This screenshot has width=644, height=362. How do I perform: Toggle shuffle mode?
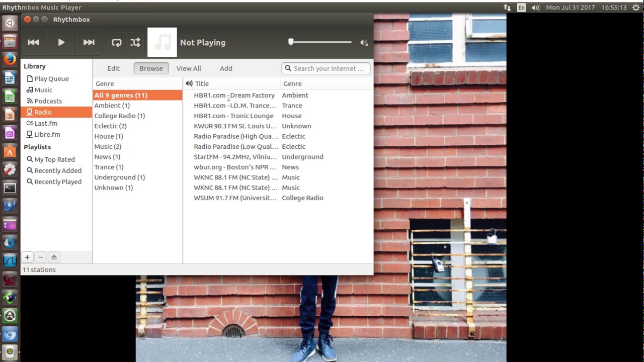click(135, 43)
